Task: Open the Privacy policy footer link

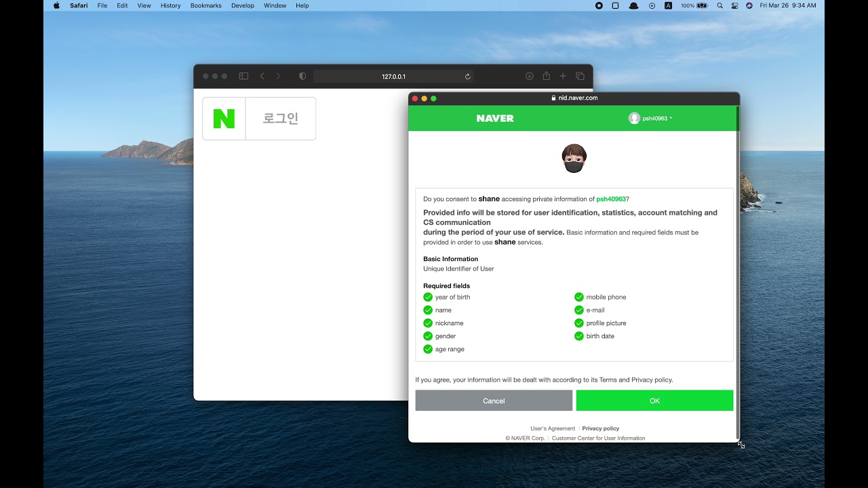Action: (x=601, y=428)
